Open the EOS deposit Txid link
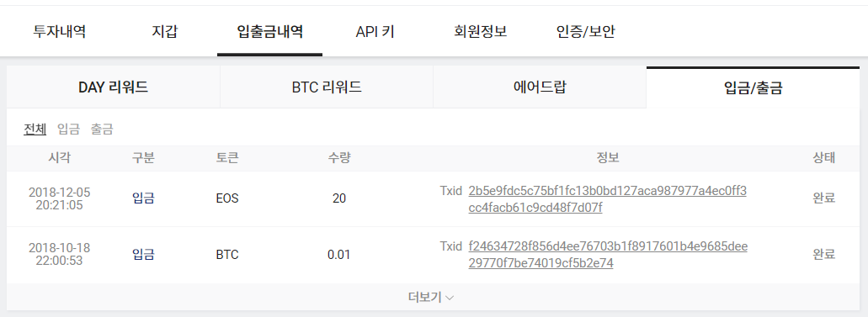 [x=607, y=199]
